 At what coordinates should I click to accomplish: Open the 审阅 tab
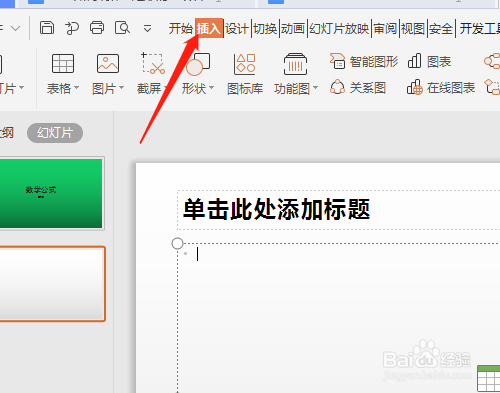coord(385,29)
